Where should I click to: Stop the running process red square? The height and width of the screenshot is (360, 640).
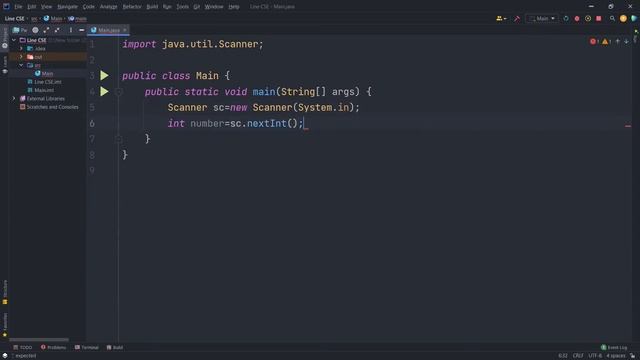(599, 18)
